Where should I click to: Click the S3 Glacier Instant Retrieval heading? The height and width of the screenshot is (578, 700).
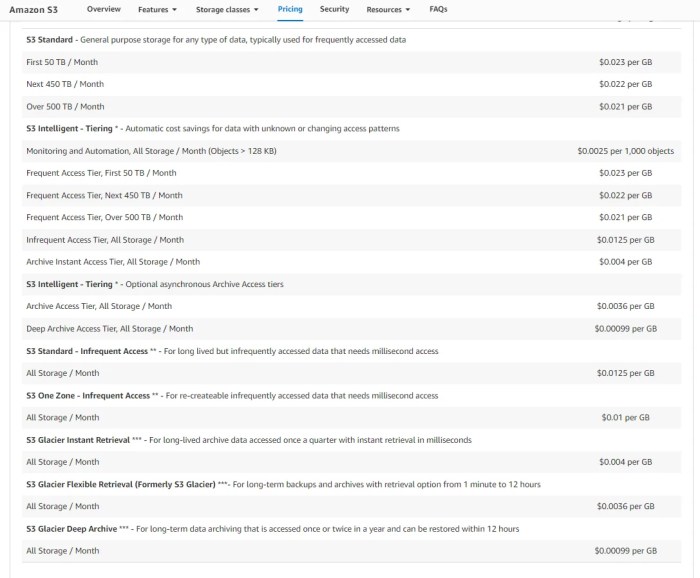[78, 440]
